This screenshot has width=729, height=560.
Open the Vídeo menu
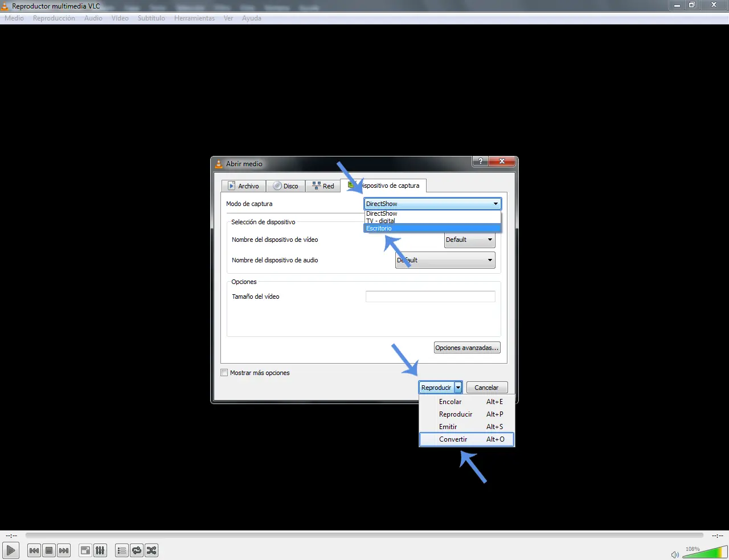click(120, 18)
